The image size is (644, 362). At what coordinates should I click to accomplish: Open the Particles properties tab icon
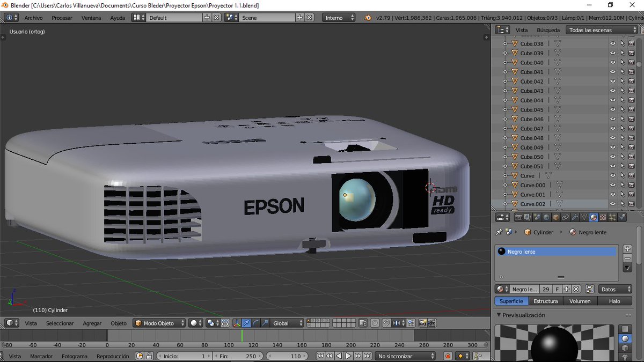coord(612,217)
